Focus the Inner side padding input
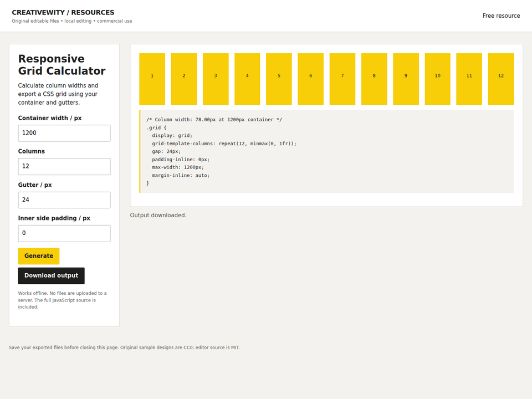Image resolution: width=532 pixels, height=399 pixels. pyautogui.click(x=64, y=233)
